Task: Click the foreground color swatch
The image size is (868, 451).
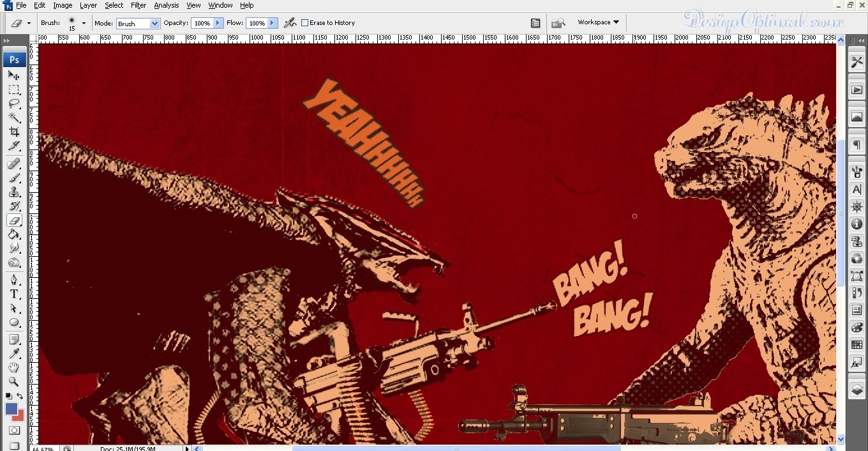Action: [x=11, y=409]
